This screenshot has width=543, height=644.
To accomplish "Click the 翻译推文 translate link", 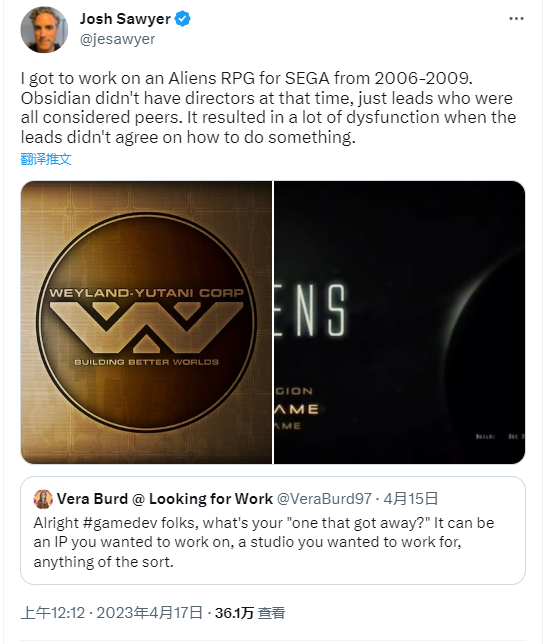I will [x=46, y=159].
